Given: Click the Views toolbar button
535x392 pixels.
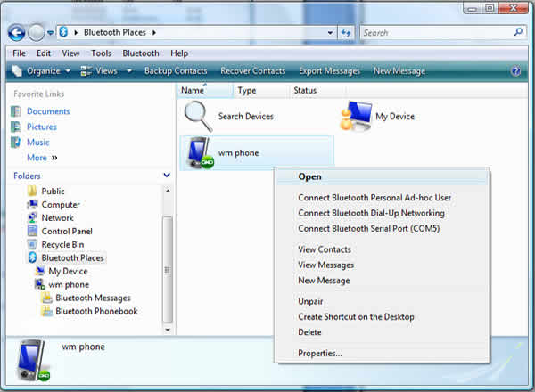Looking at the screenshot, I should pos(99,71).
